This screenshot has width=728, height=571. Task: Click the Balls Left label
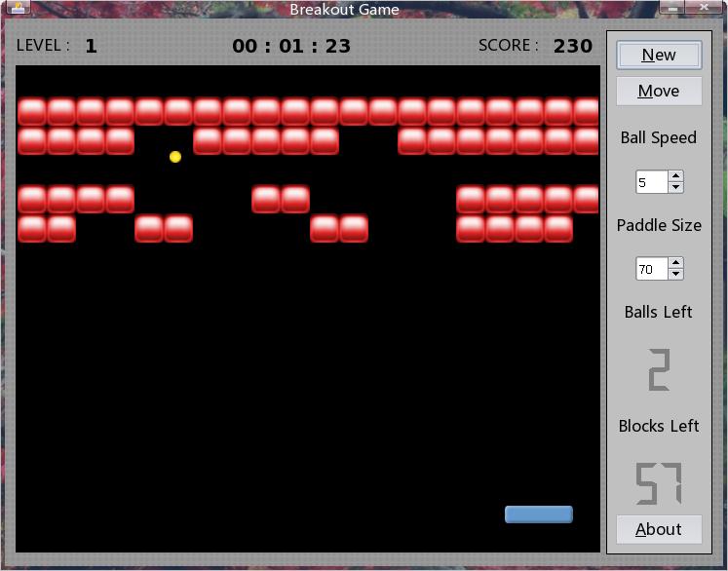pos(659,312)
